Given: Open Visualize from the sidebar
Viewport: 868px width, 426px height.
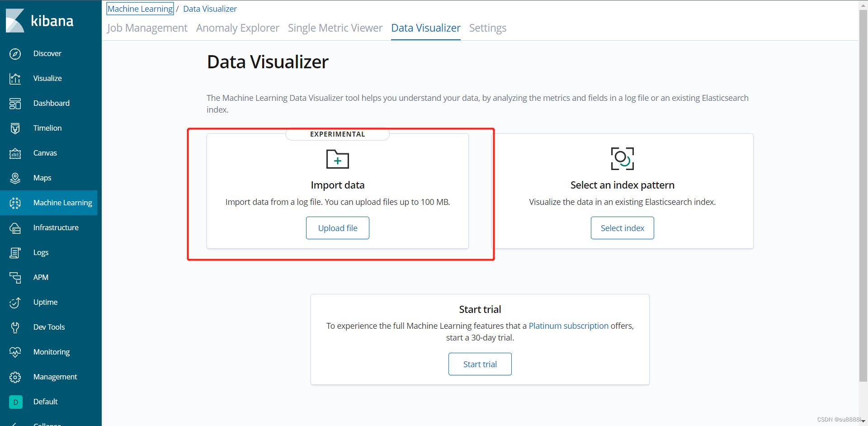Looking at the screenshot, I should 47,78.
